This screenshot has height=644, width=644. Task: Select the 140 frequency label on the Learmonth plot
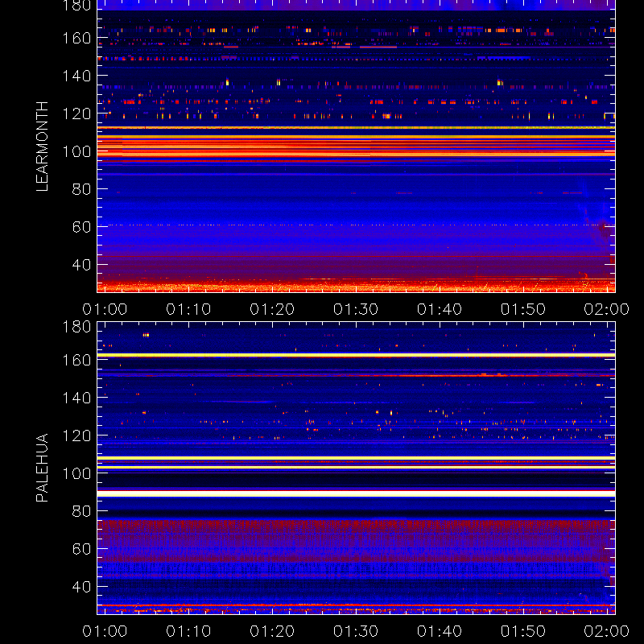[x=76, y=76]
